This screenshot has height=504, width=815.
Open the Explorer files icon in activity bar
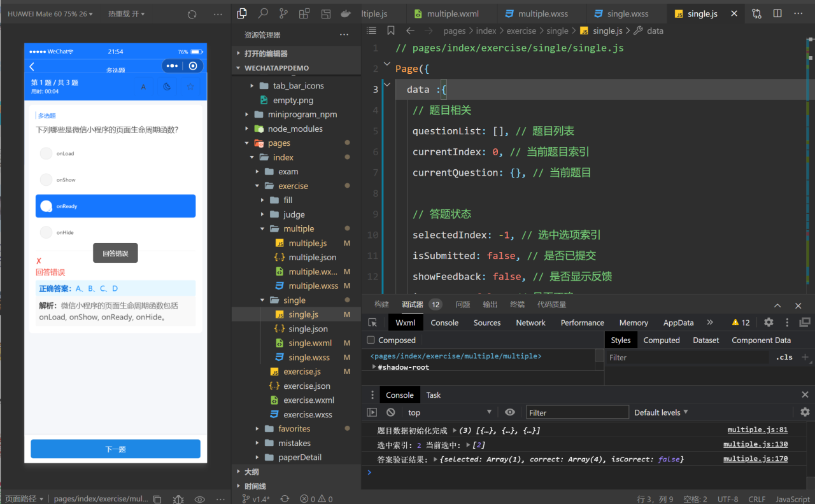point(241,13)
